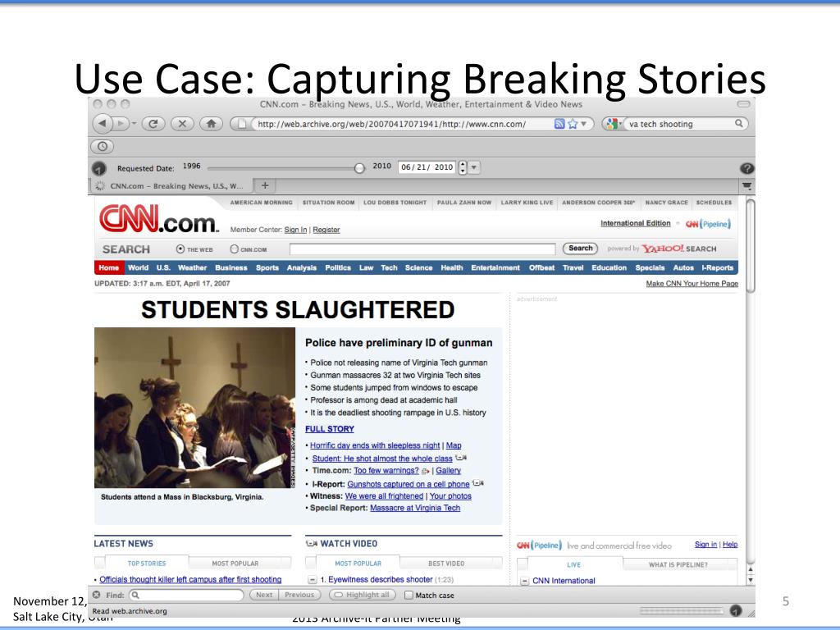The width and height of the screenshot is (840, 630).
Task: Open the LARRY KING LIVE show link
Action: coord(527,203)
